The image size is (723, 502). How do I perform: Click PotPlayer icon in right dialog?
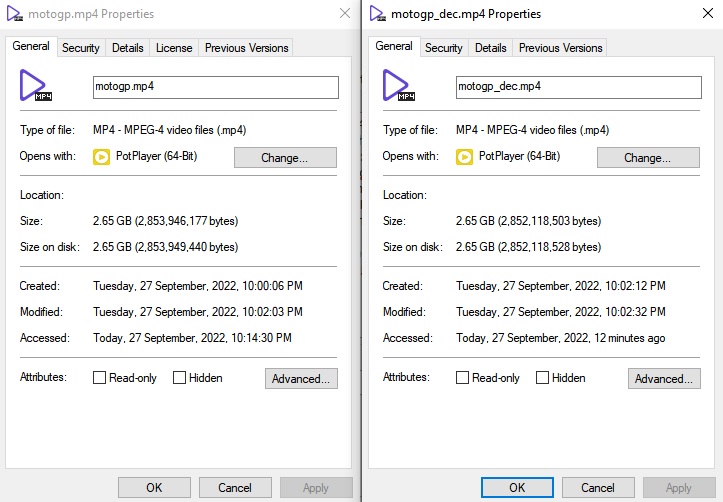464,157
